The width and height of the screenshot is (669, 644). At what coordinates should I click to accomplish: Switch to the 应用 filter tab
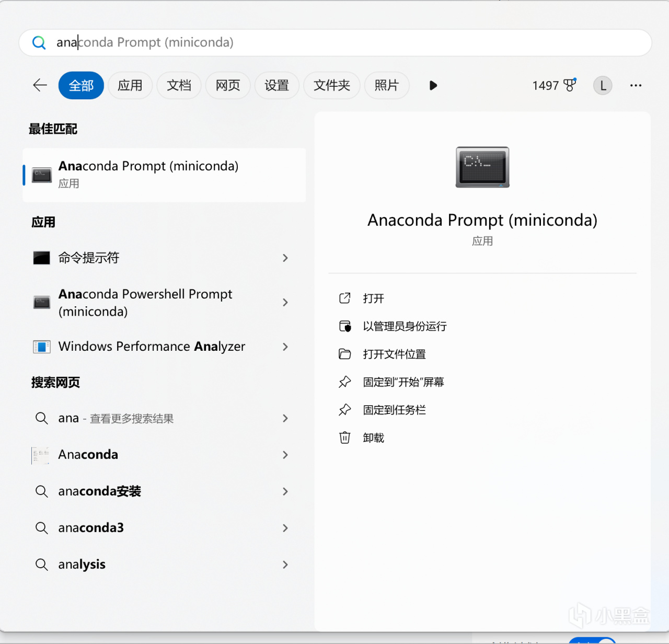[x=130, y=85]
